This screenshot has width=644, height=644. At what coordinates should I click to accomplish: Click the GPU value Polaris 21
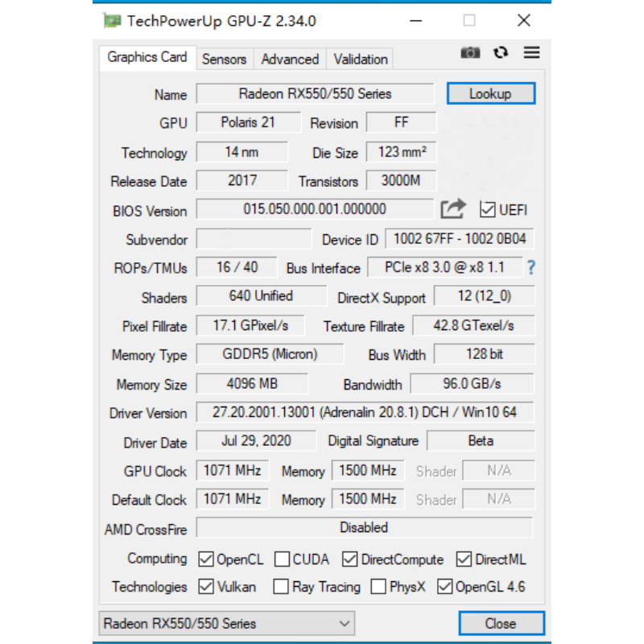248,122
